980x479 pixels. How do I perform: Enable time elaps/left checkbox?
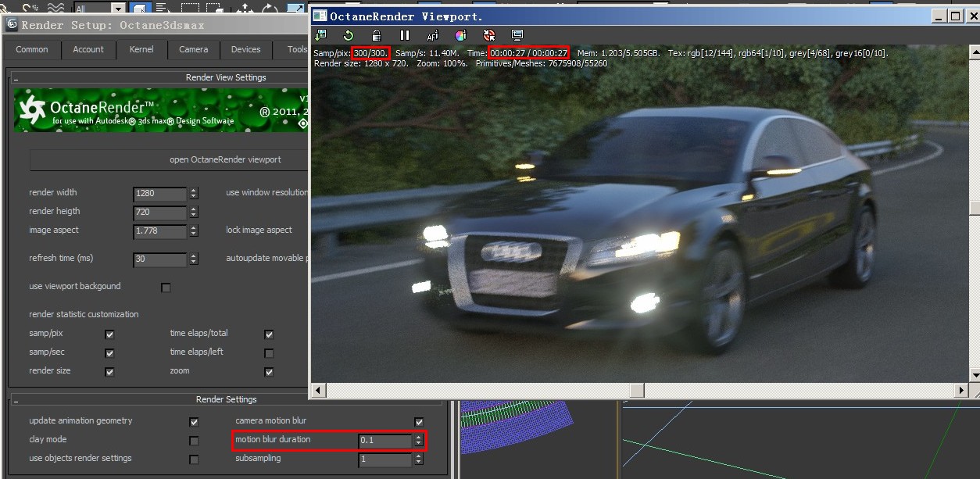[x=269, y=353]
